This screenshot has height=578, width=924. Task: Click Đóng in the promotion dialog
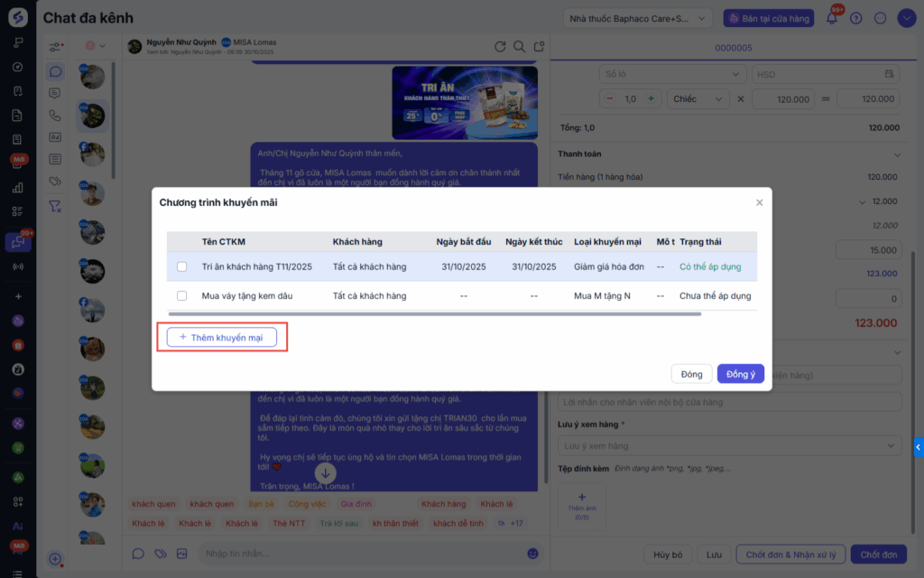(691, 374)
